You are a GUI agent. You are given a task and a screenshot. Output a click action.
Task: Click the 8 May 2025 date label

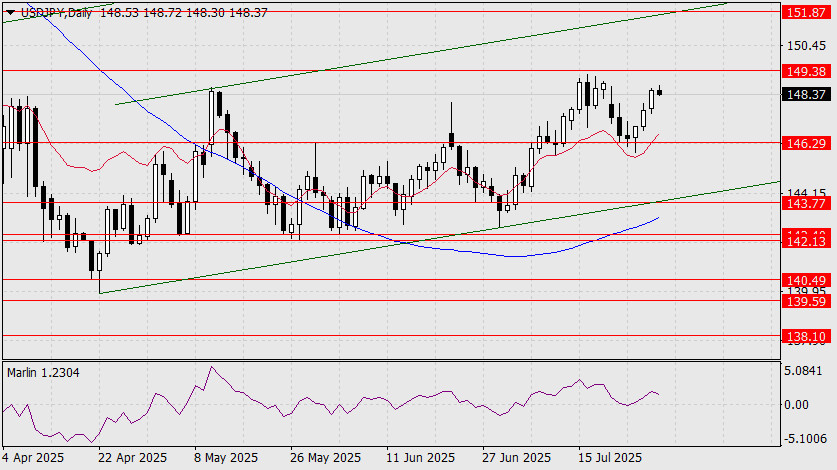pos(226,458)
